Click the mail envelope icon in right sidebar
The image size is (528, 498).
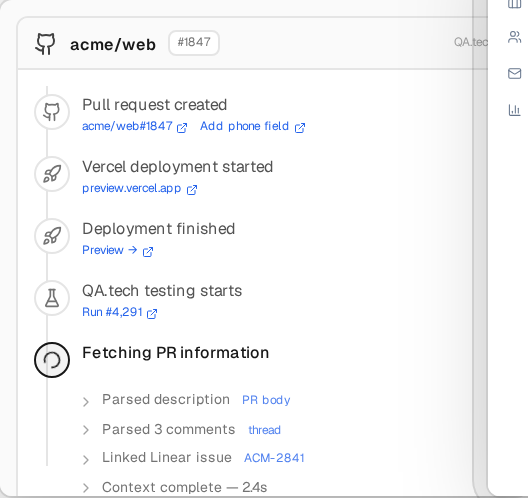click(514, 73)
